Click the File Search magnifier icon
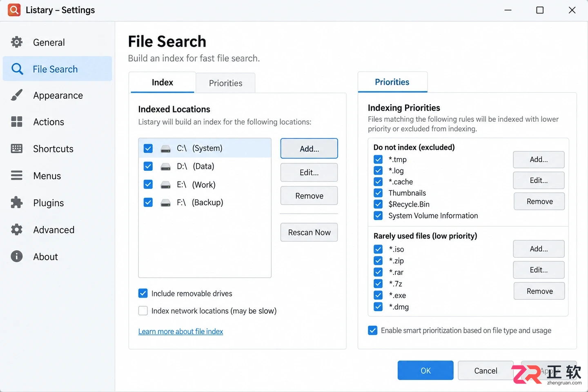Viewport: 588px width, 392px height. [17, 69]
